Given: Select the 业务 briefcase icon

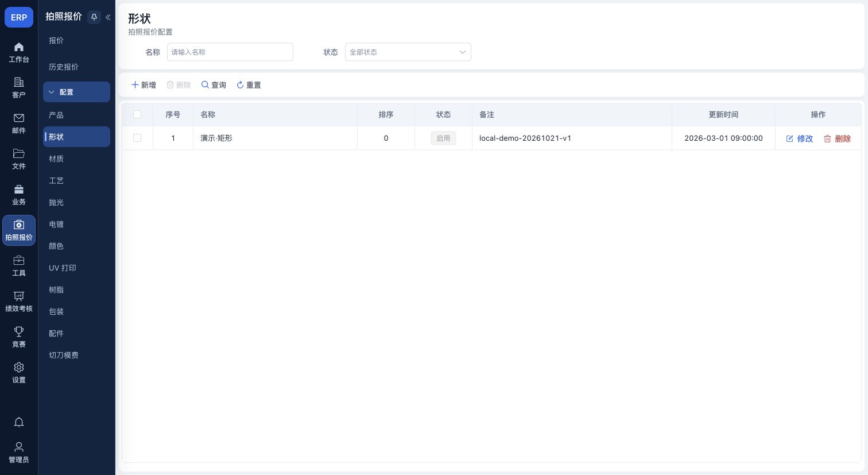Looking at the screenshot, I should 19,195.
